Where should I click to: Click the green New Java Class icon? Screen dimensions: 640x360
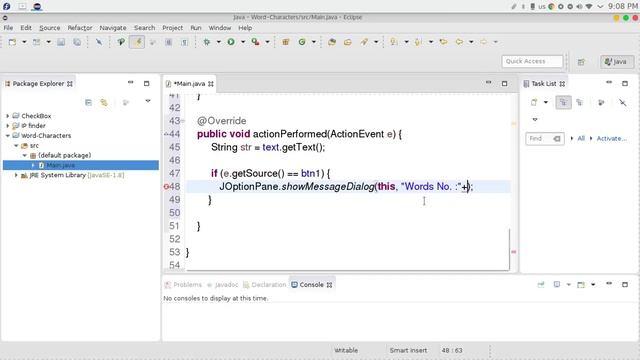point(302,42)
